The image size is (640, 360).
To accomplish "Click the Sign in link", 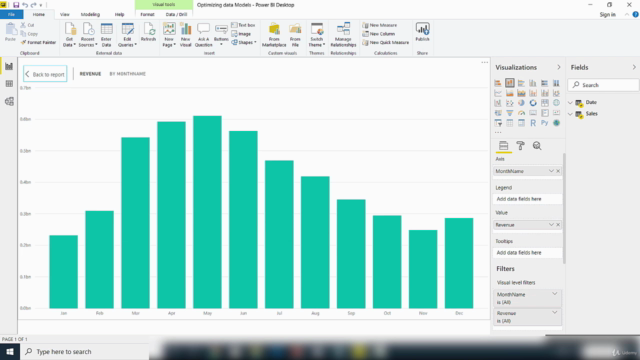I will pyautogui.click(x=607, y=15).
